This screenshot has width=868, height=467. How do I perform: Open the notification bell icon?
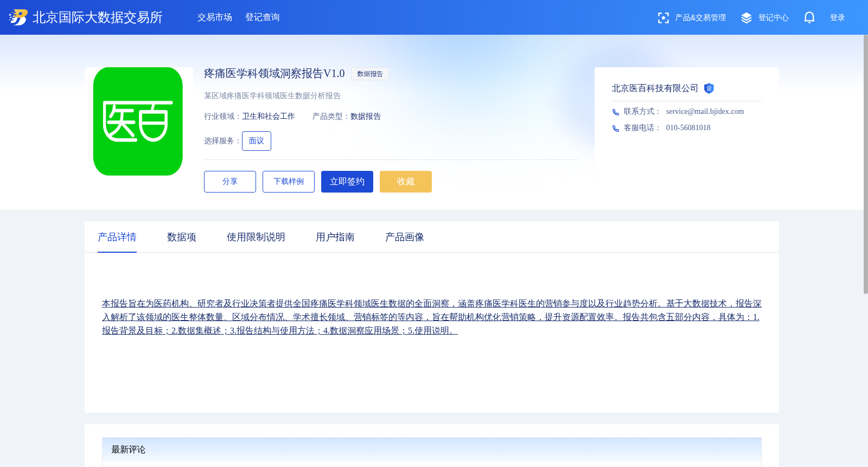click(809, 17)
